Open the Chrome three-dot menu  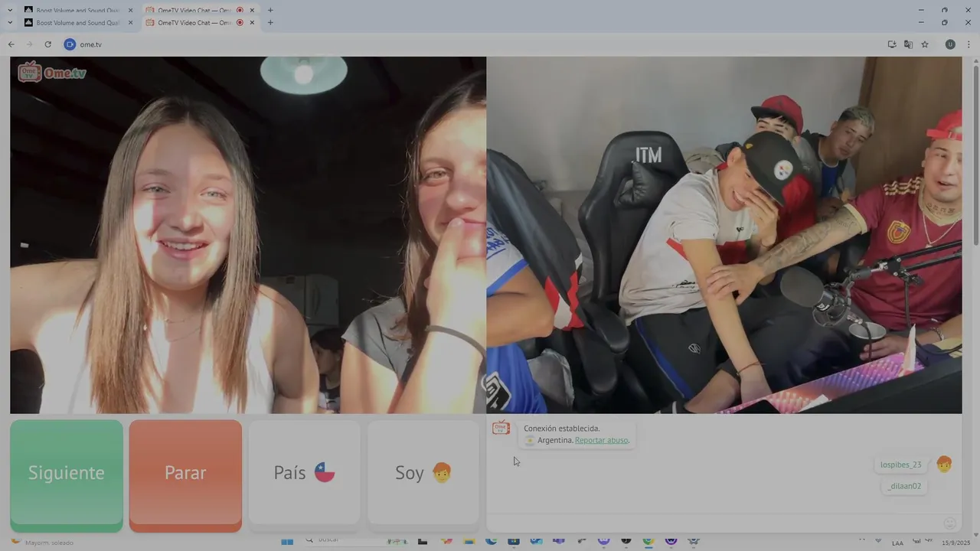coord(969,44)
